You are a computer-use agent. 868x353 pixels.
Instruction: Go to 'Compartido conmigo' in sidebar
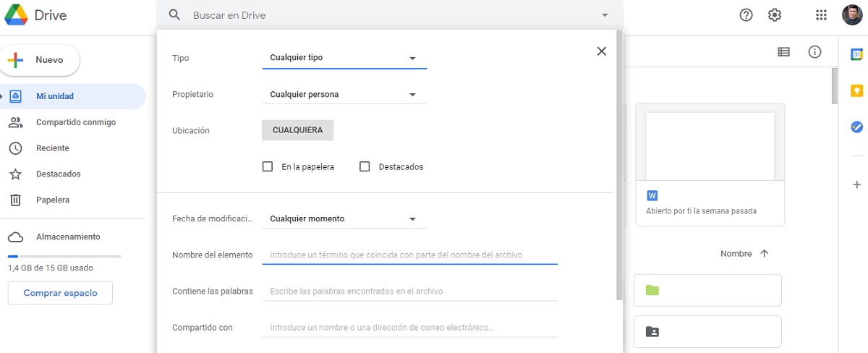click(75, 122)
